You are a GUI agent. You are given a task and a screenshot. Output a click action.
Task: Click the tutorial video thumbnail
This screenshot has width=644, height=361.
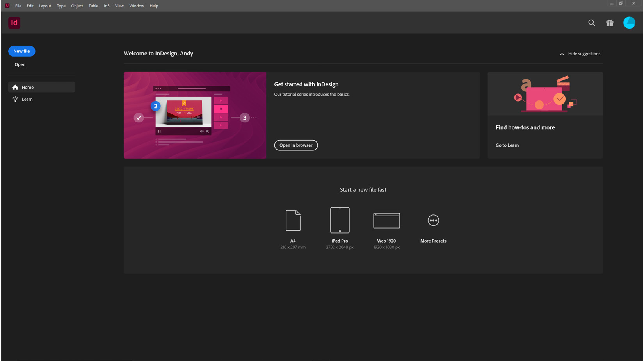pyautogui.click(x=195, y=115)
